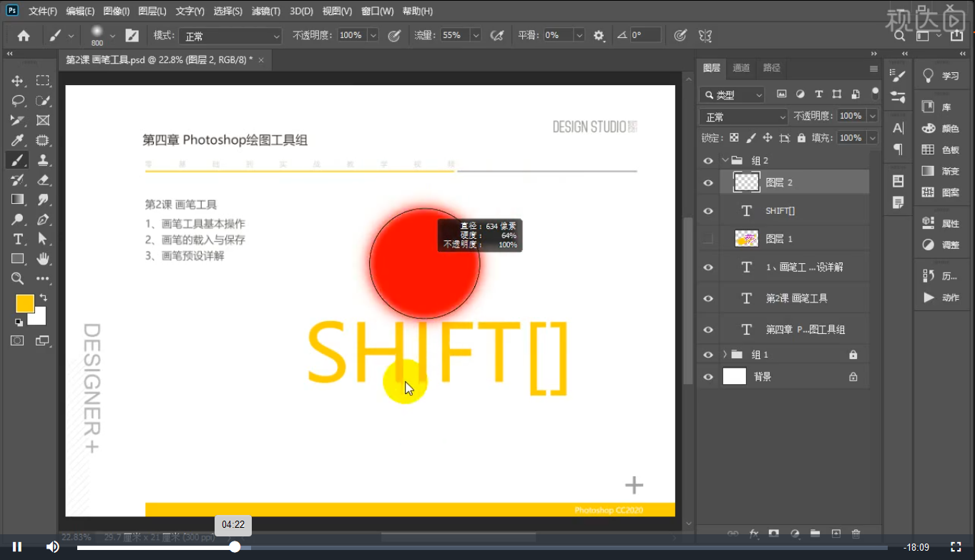975x560 pixels.
Task: Select the Path Selection arrow tool
Action: [x=43, y=239]
